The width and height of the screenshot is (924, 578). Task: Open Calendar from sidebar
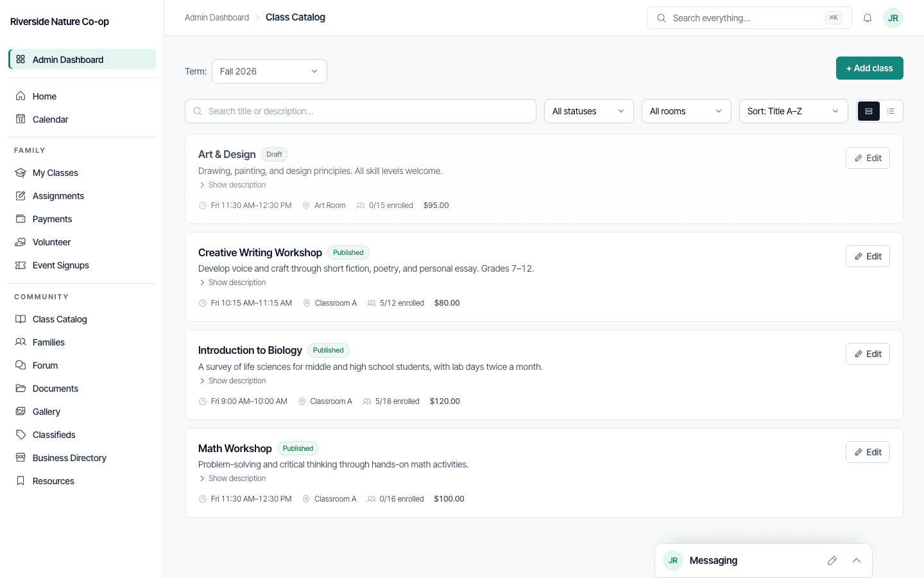tap(82, 119)
